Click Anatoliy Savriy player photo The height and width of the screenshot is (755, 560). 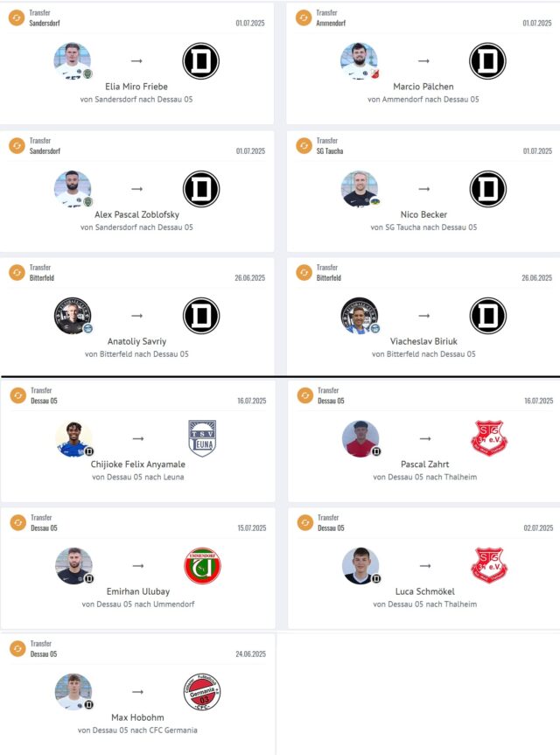click(x=73, y=316)
